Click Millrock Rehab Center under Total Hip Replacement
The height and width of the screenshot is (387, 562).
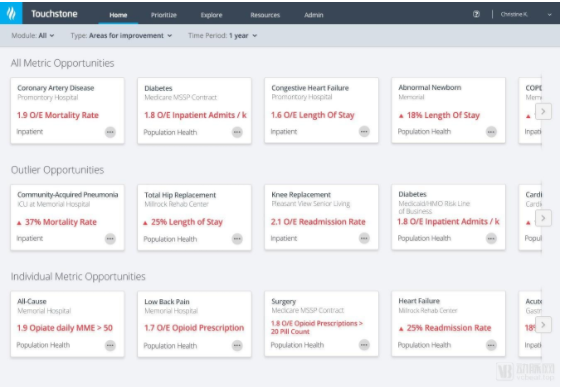pyautogui.click(x=176, y=204)
